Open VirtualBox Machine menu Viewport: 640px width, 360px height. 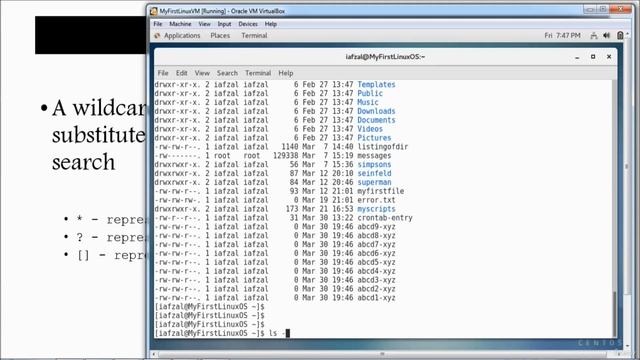(180, 24)
